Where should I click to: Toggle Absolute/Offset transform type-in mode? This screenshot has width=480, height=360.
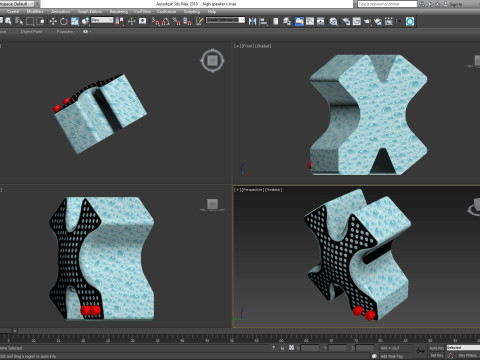coord(292,348)
